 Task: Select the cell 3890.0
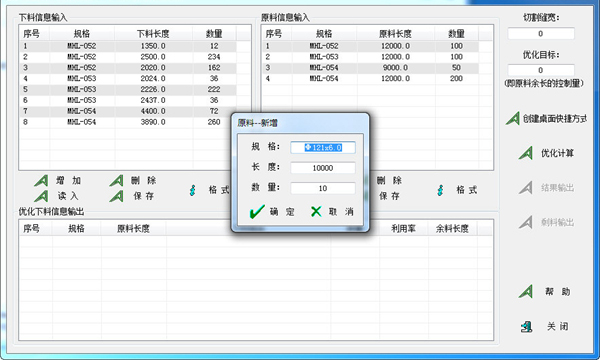[x=153, y=122]
